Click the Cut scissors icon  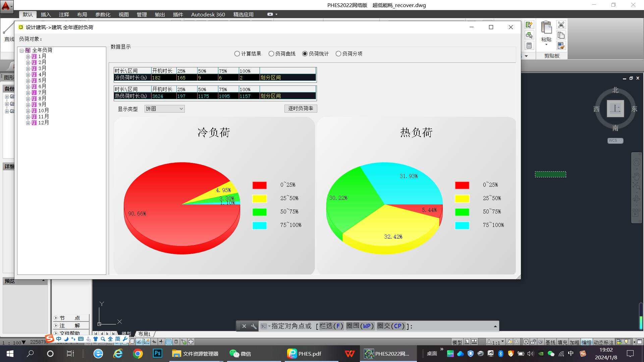coord(561,25)
